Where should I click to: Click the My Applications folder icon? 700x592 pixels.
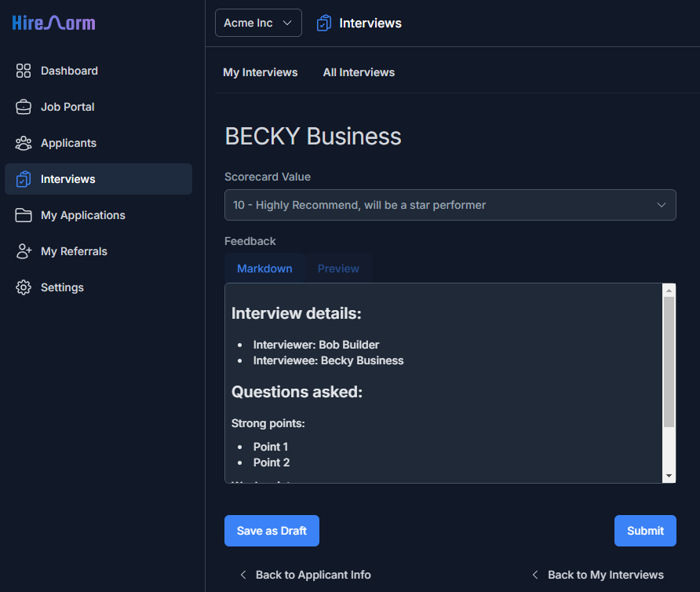click(24, 215)
